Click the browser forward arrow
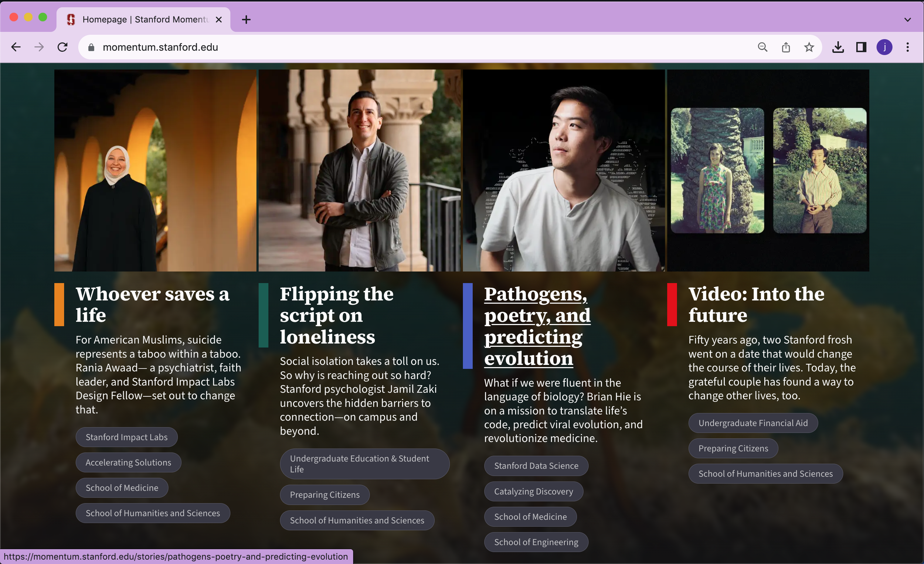Screen dimensions: 924x564 [39, 47]
